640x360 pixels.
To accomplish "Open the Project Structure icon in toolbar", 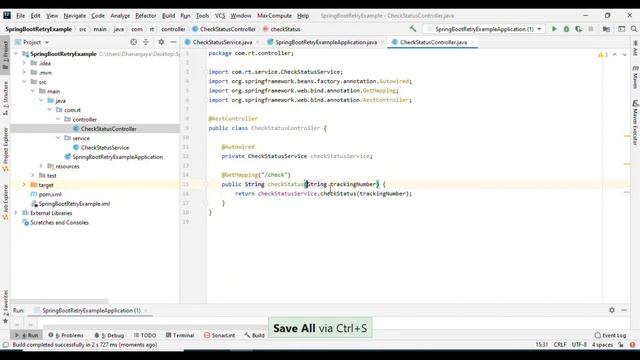I will click(x=606, y=29).
